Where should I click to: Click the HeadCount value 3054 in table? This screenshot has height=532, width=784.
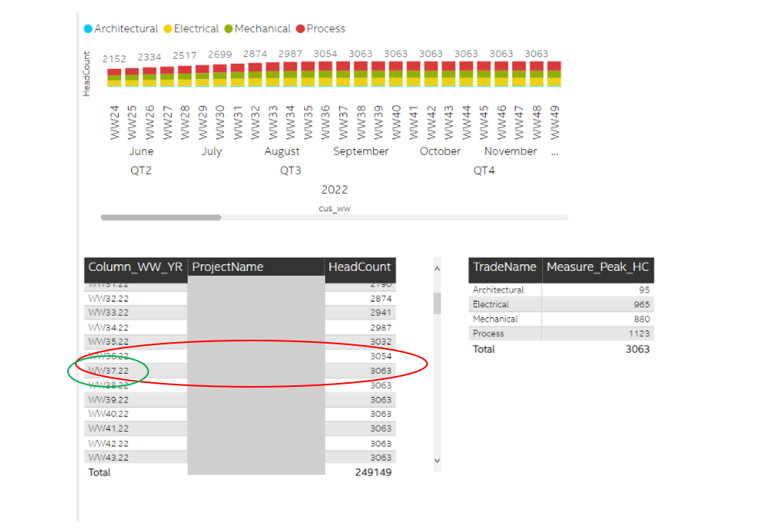[x=381, y=356]
